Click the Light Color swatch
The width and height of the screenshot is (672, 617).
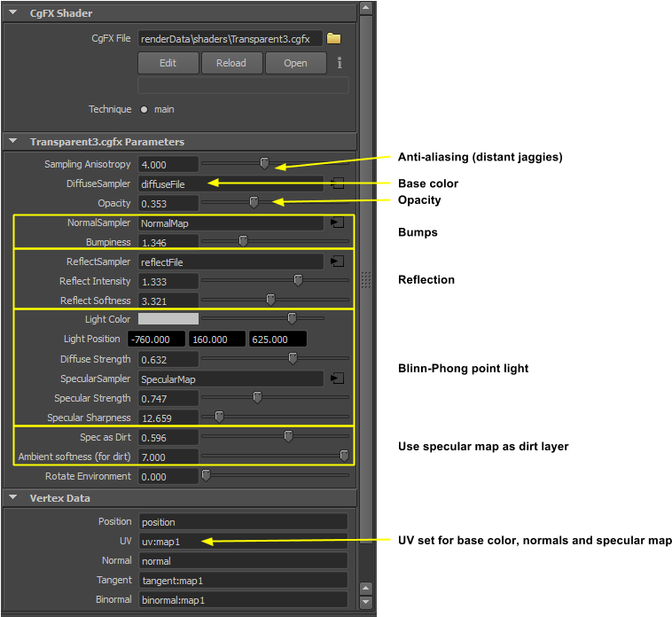(x=168, y=319)
